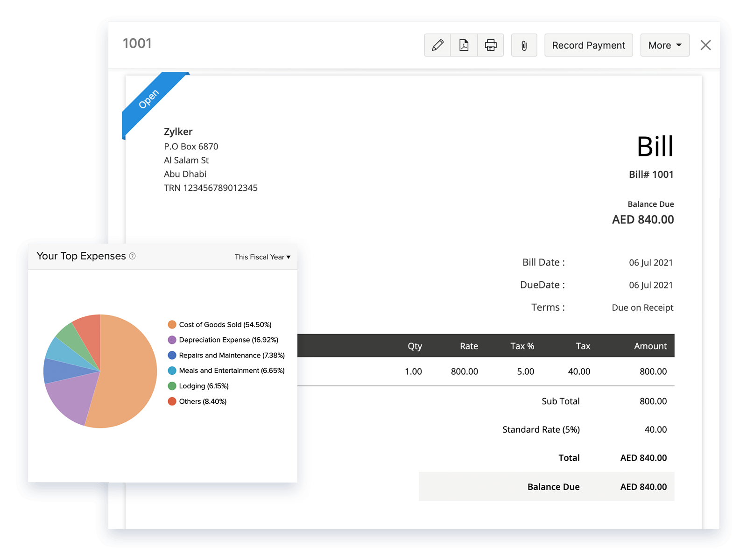
Task: Click the Zylker vendor name
Action: tap(178, 132)
